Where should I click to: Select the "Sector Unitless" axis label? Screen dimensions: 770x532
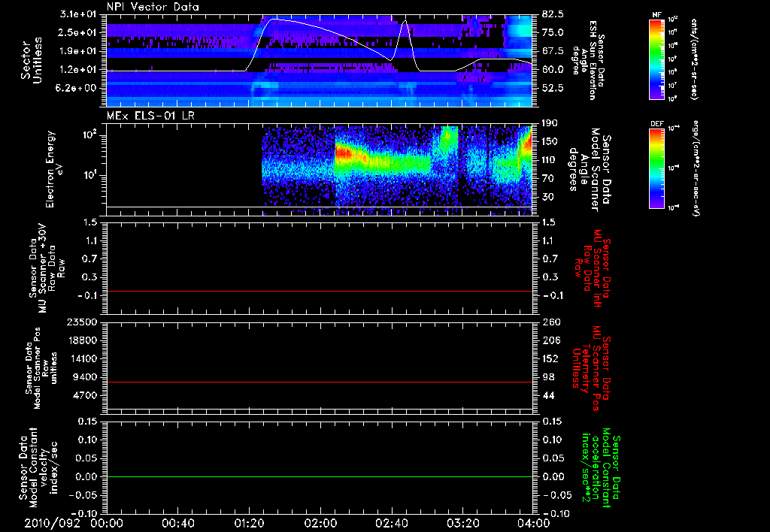[x=32, y=60]
